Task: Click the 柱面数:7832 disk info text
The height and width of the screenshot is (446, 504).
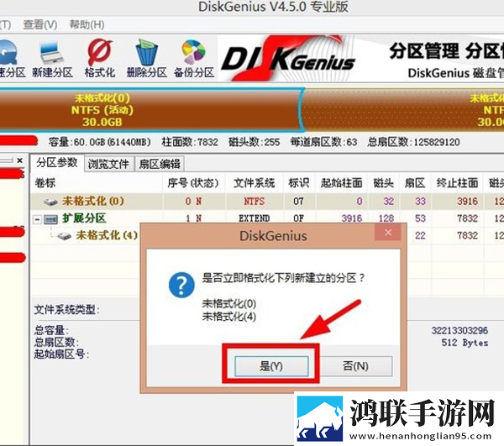Action: tap(190, 142)
